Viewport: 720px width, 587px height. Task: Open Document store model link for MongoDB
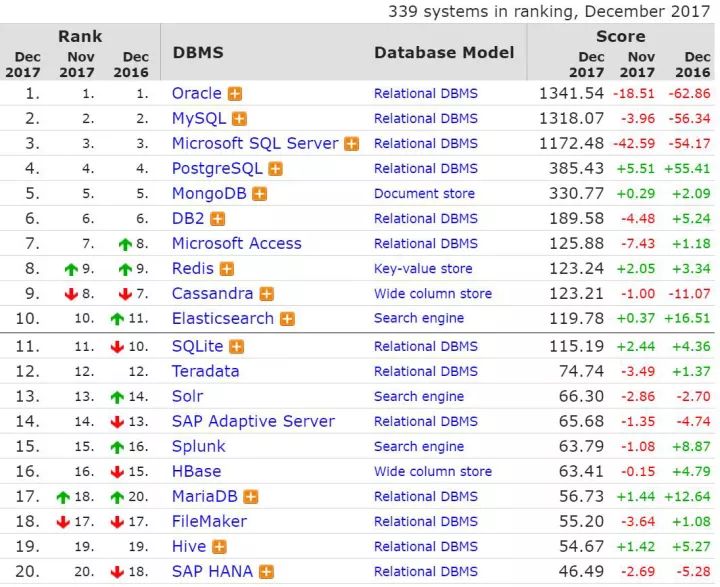(424, 193)
